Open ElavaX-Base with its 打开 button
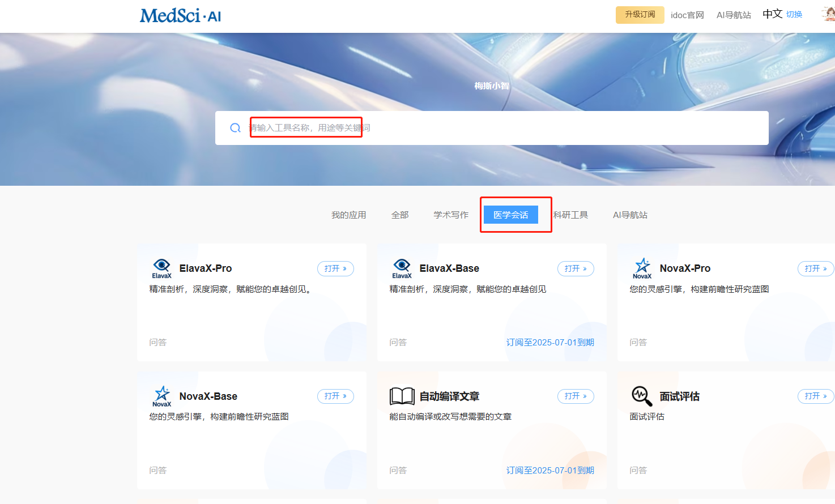835x504 pixels. 576,268
